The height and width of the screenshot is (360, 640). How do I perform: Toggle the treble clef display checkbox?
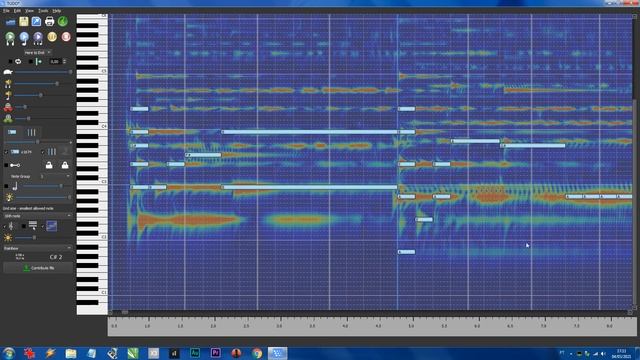coord(5,226)
